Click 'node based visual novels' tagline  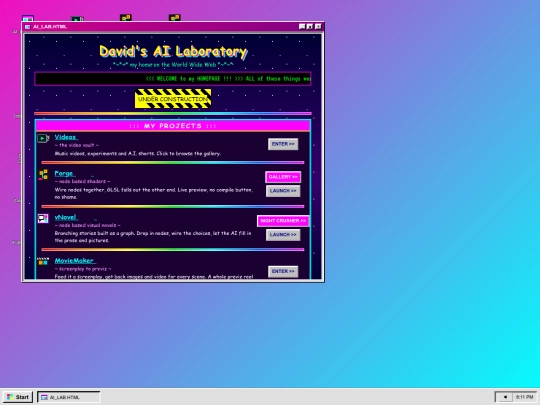(x=87, y=225)
